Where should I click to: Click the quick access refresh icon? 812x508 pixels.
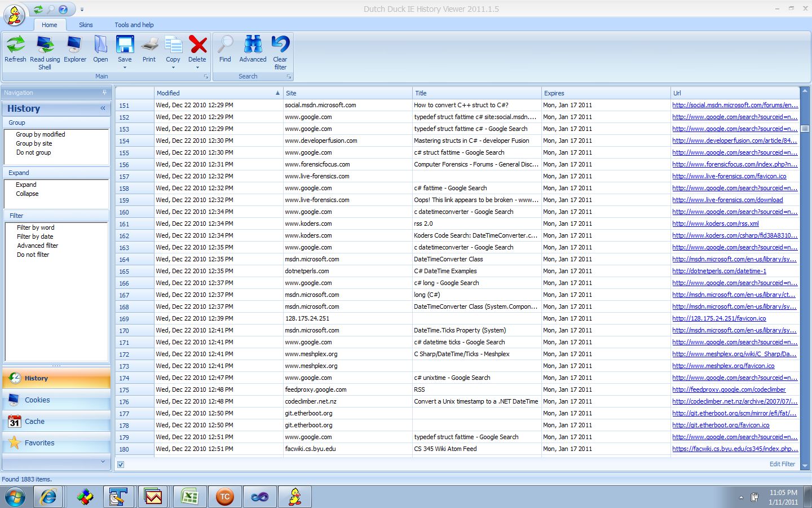click(x=38, y=10)
